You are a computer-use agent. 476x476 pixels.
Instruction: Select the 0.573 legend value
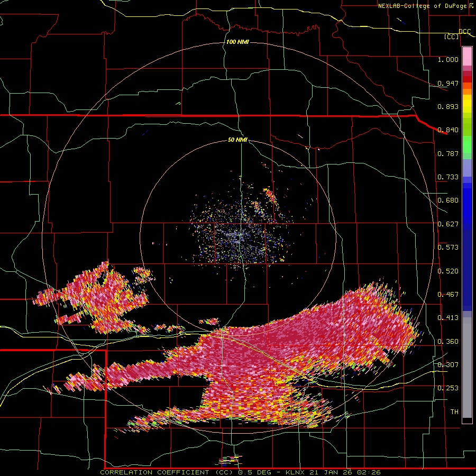448,248
